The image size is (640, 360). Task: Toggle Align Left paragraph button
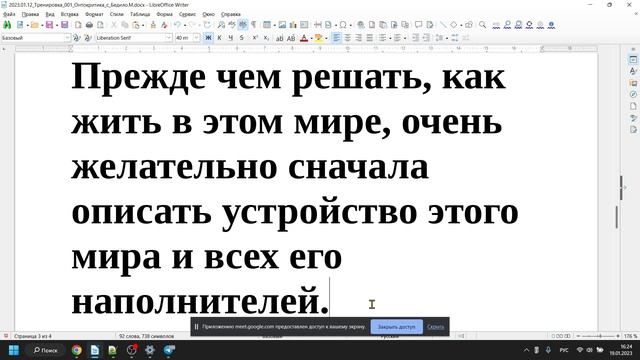[336, 38]
